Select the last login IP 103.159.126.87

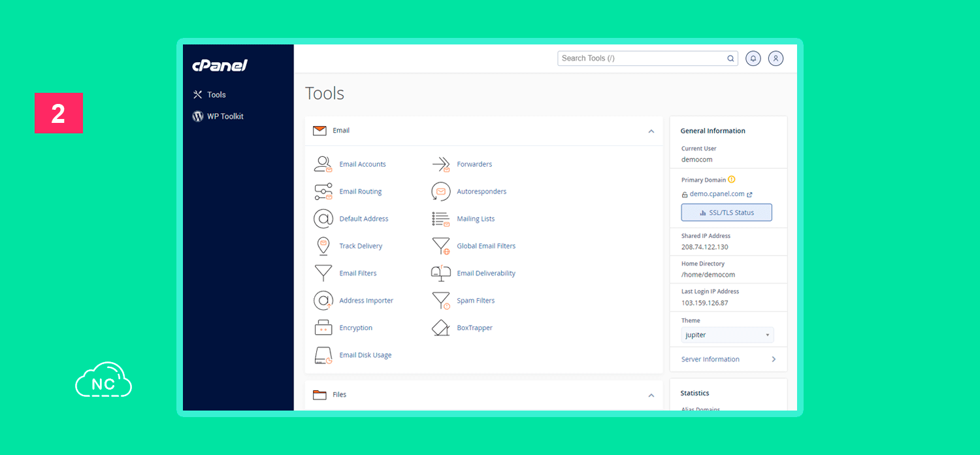click(x=704, y=303)
